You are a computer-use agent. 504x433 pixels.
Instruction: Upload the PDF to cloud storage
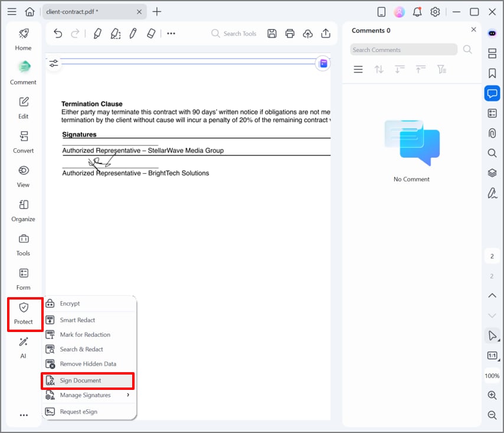coord(307,34)
